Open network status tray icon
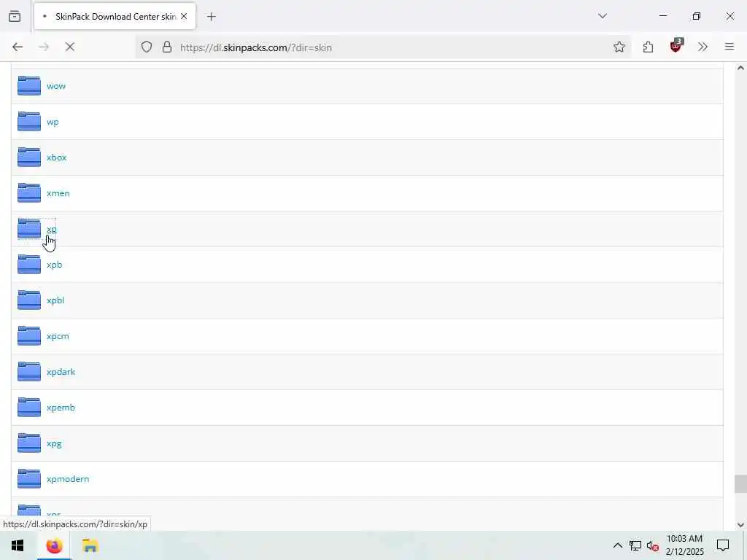This screenshot has width=747, height=560. click(635, 545)
